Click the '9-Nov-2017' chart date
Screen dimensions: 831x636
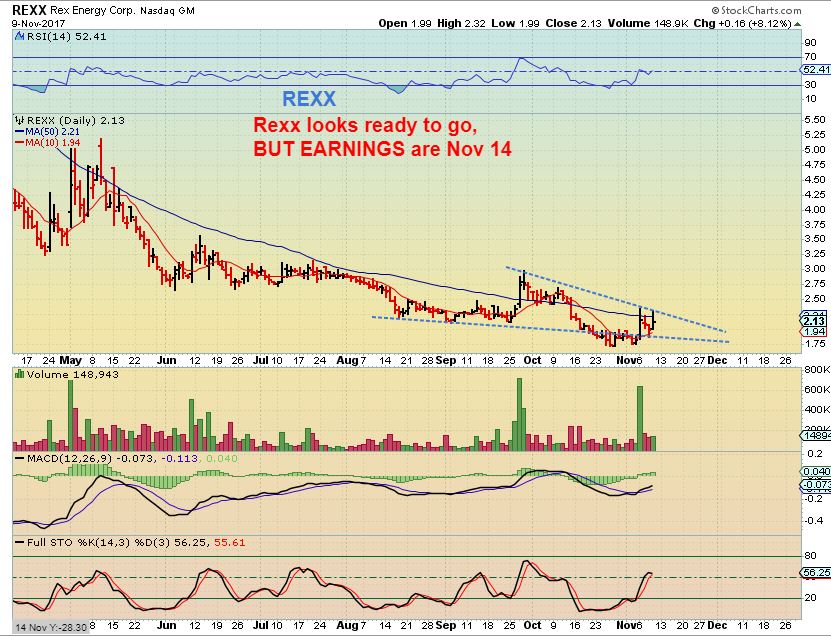[38, 23]
